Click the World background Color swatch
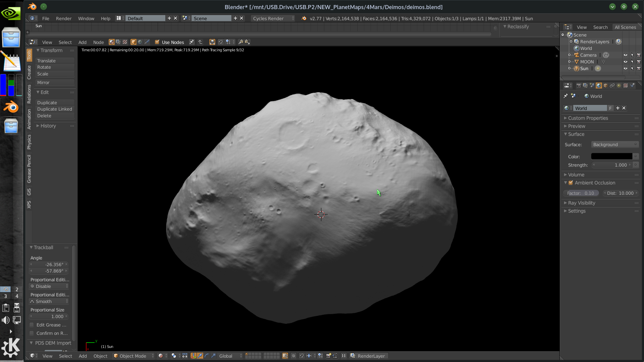This screenshot has width=644, height=362. tap(611, 157)
